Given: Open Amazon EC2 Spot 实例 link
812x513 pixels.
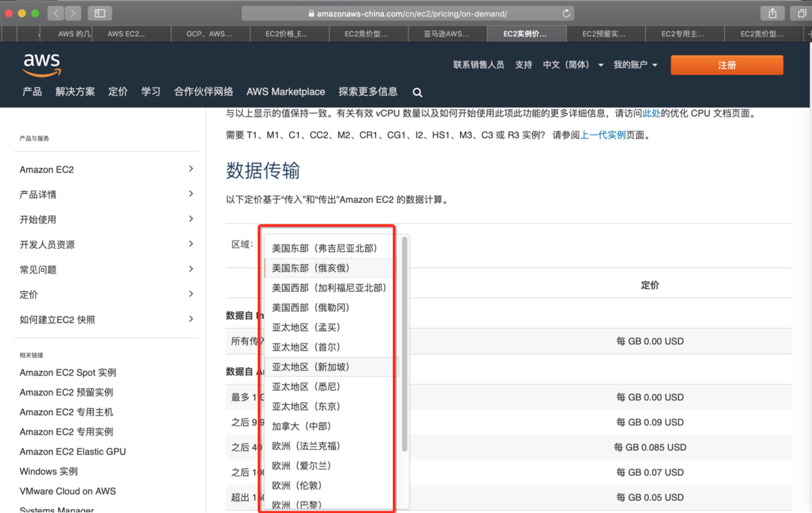Looking at the screenshot, I should pos(68,372).
